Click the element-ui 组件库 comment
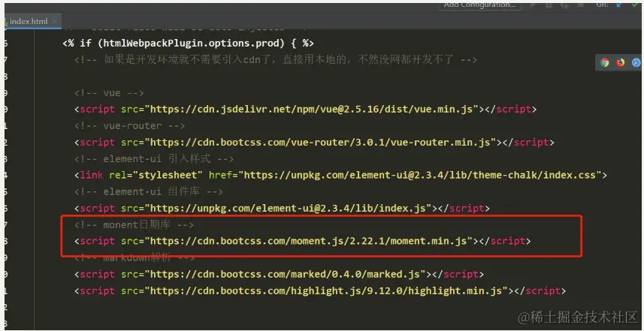The width and height of the screenshot is (644, 331). tap(149, 191)
